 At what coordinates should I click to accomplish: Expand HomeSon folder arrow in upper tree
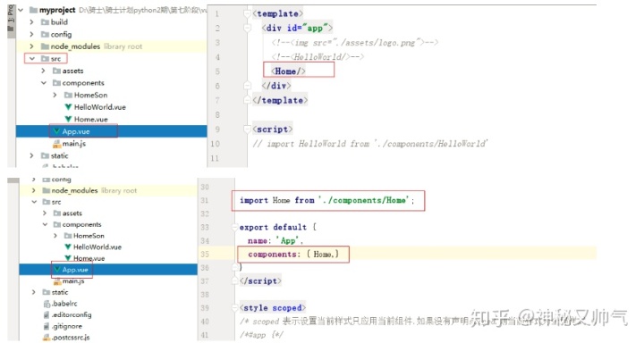[x=55, y=95]
